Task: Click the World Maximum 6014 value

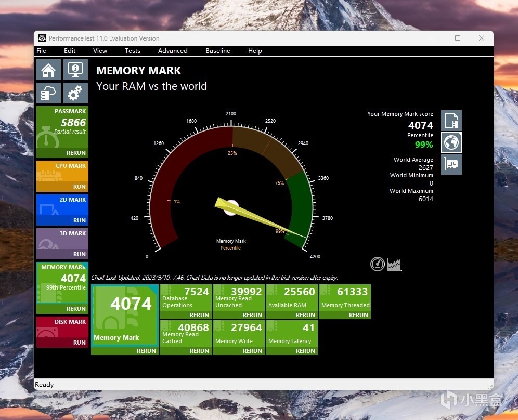Action: pyautogui.click(x=425, y=199)
